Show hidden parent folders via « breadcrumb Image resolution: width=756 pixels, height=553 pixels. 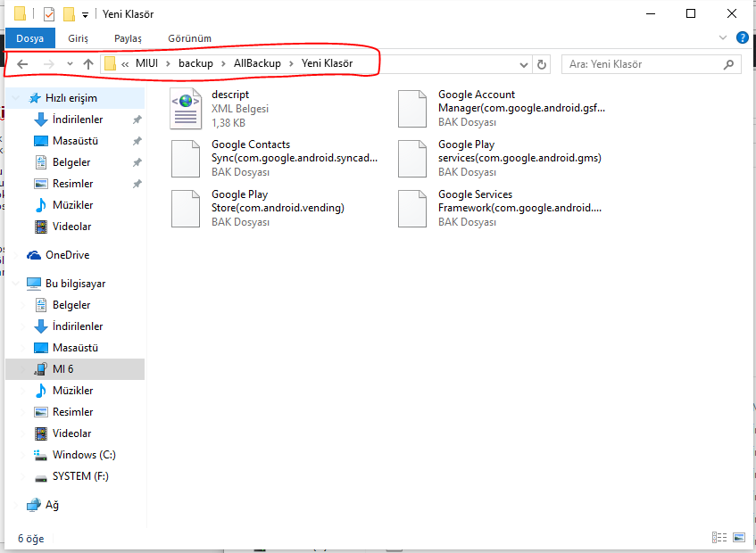[x=125, y=64]
